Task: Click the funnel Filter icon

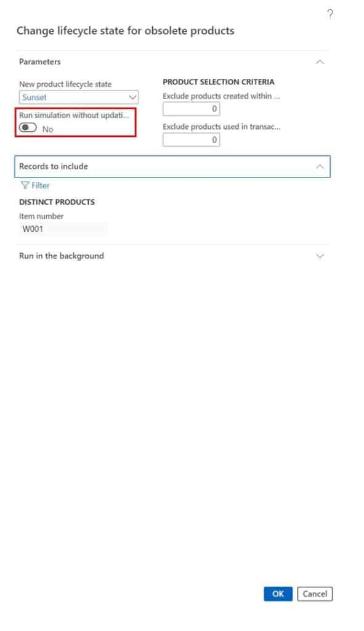Action: pos(25,185)
